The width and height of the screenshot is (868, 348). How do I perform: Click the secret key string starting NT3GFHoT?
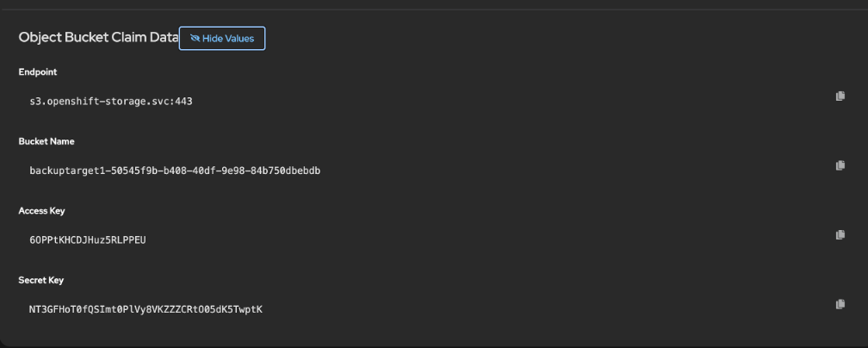tap(146, 309)
